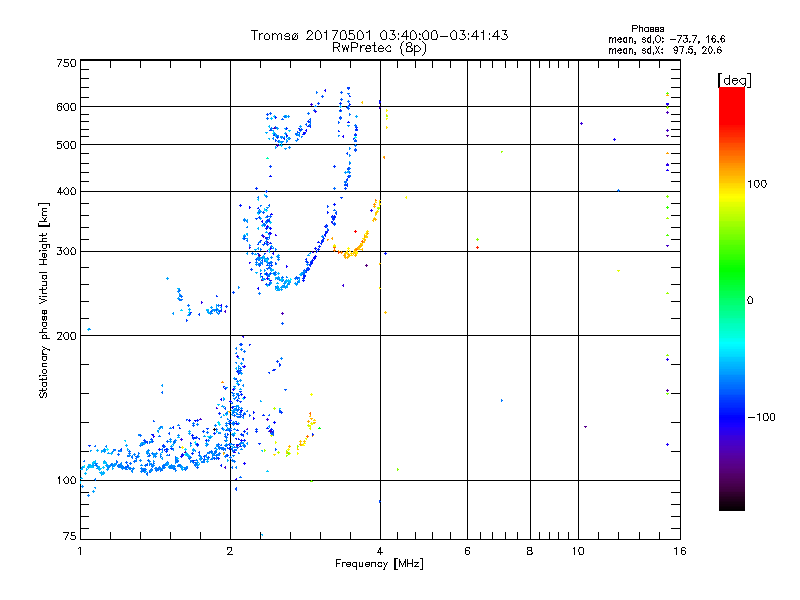Click the 'mean, sd,X: 97.5, 20.6' text

click(x=665, y=50)
